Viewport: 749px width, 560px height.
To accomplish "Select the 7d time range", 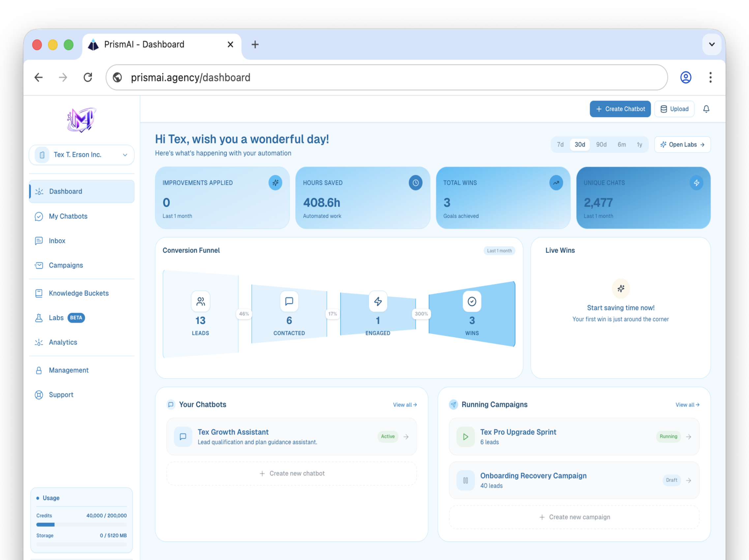I will (560, 145).
